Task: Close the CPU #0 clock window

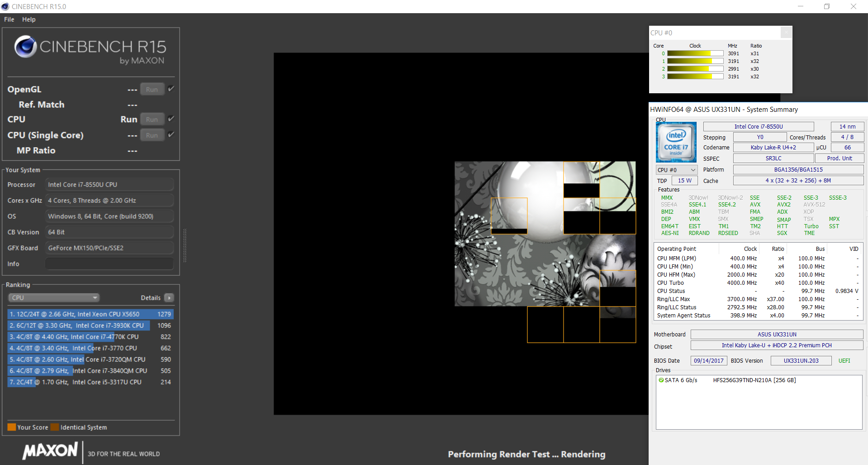Action: pyautogui.click(x=786, y=33)
